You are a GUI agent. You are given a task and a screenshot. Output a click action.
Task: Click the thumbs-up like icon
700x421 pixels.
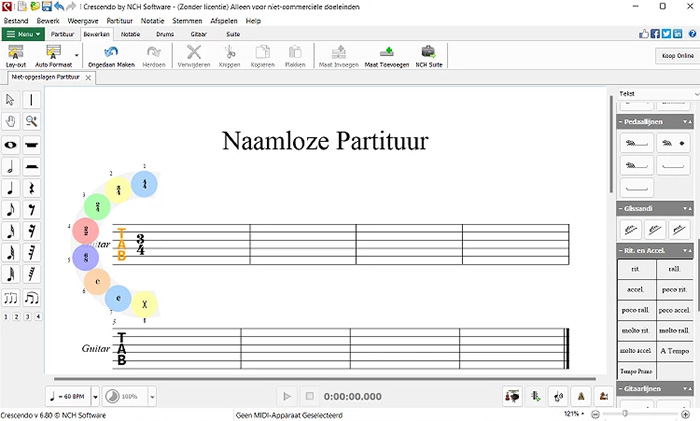click(644, 34)
